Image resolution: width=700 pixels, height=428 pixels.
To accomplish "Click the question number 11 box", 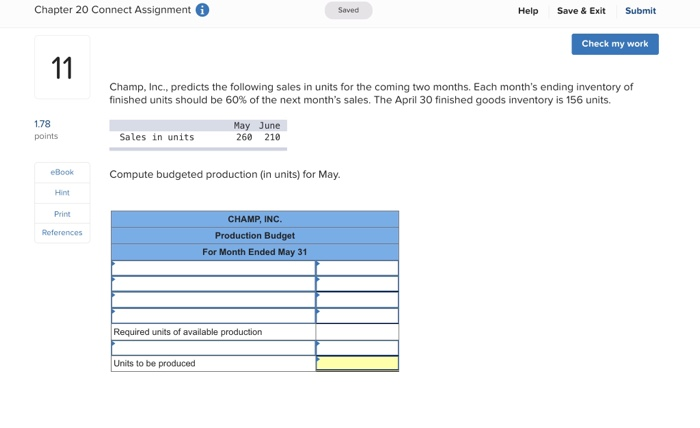I will (62, 67).
